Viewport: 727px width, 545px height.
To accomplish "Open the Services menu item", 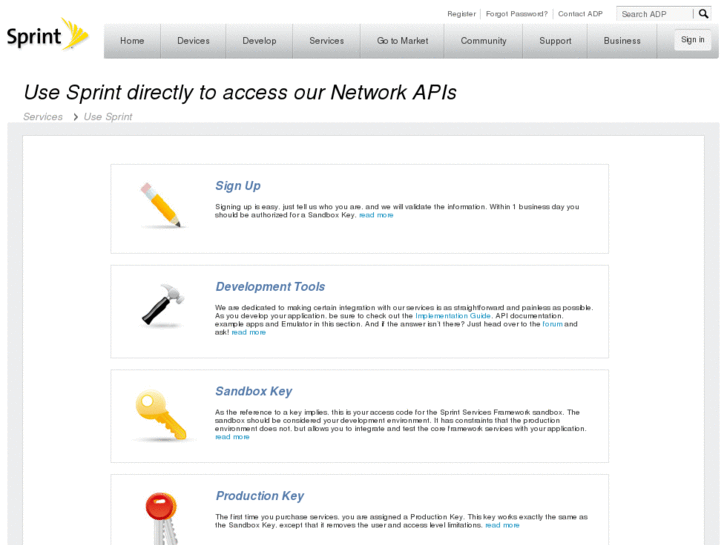I will coord(326,41).
